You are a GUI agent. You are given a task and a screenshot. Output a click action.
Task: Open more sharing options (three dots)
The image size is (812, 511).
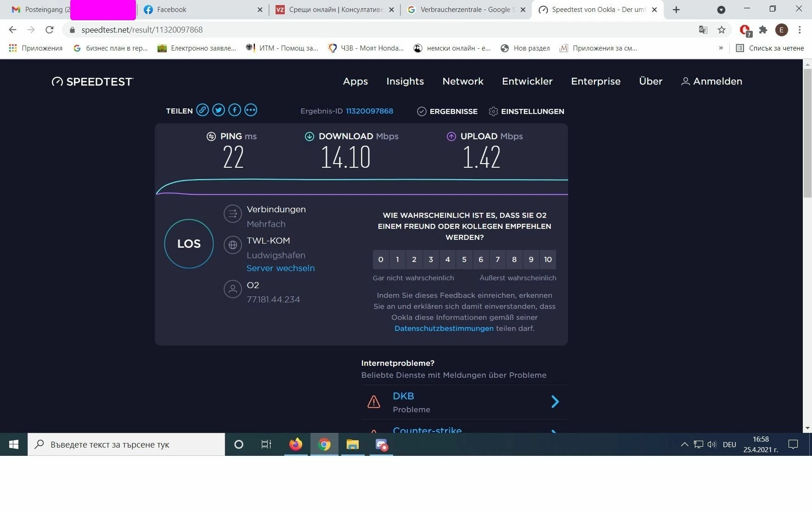251,110
